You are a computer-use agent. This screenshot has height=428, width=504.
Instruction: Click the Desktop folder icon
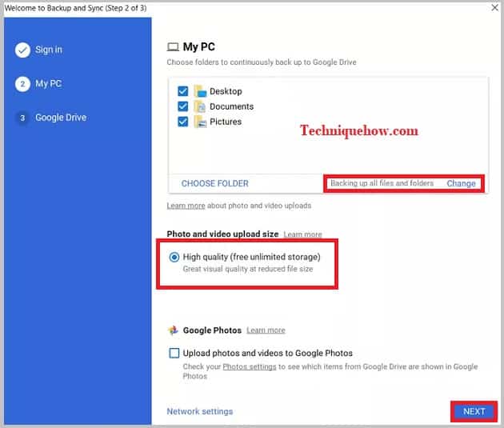click(x=200, y=91)
